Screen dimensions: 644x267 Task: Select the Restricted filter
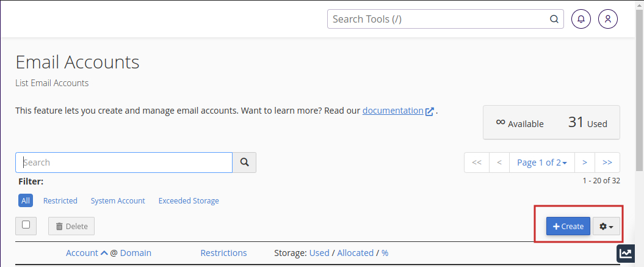coord(60,200)
